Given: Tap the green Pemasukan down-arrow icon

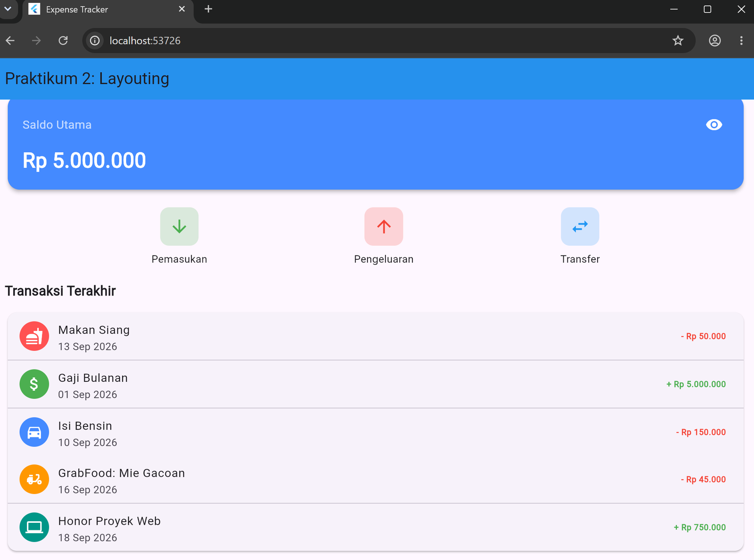Looking at the screenshot, I should (x=179, y=226).
